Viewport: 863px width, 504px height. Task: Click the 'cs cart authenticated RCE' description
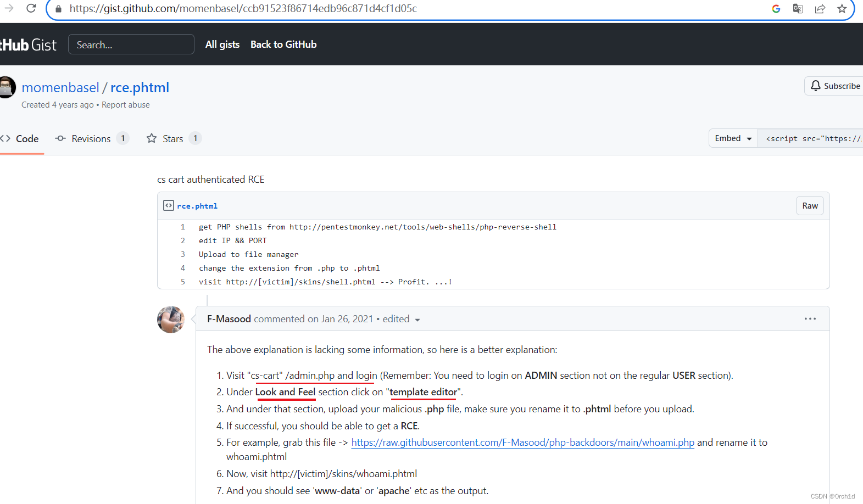click(x=211, y=180)
